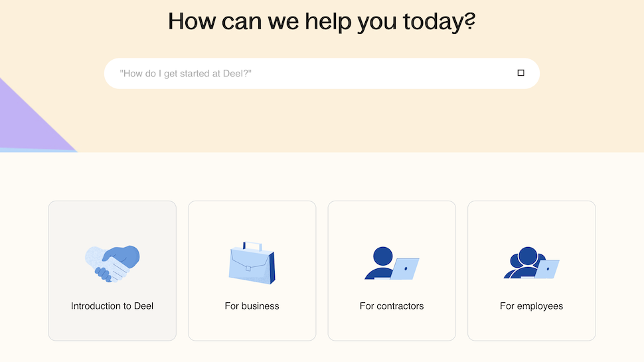Click placeholder text "How do I get started at Deel?"

pyautogui.click(x=186, y=74)
